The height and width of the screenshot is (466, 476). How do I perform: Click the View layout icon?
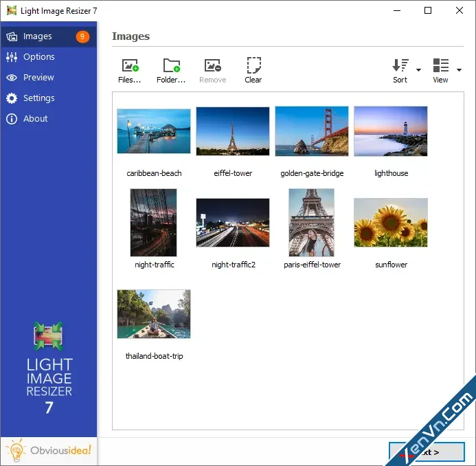point(441,65)
